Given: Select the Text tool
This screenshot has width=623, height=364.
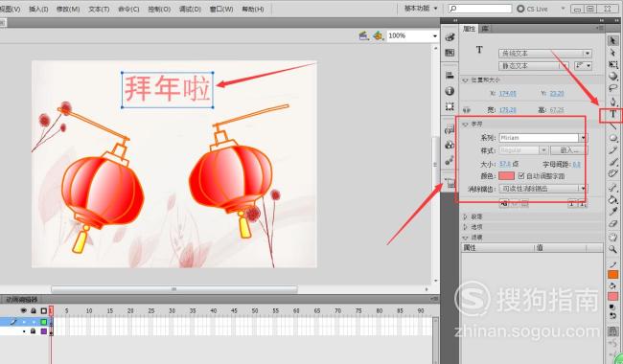Looking at the screenshot, I should [612, 114].
